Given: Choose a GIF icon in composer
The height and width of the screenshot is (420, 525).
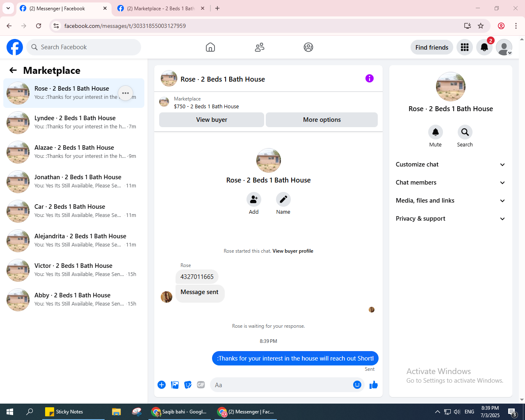Looking at the screenshot, I should click(201, 385).
